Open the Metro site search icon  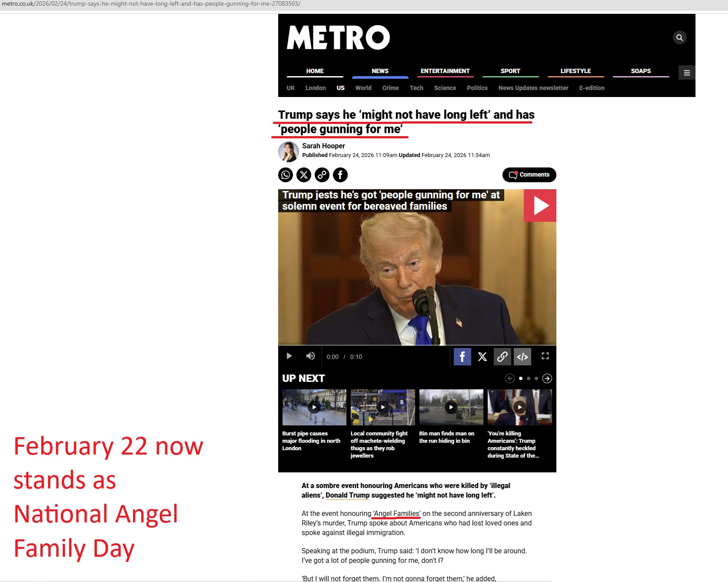tap(680, 37)
